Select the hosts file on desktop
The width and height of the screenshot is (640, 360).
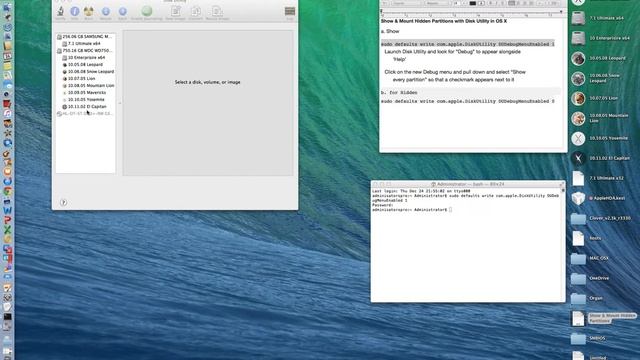pyautogui.click(x=578, y=238)
